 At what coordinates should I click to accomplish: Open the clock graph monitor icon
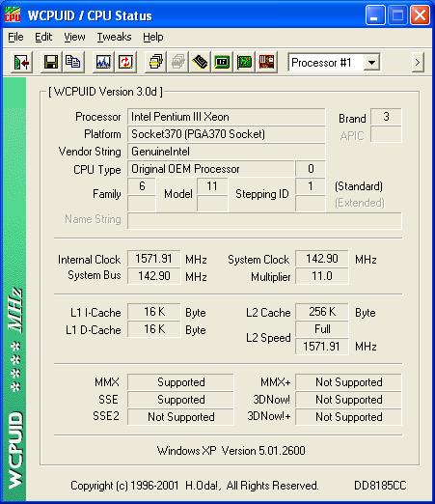tap(103, 62)
